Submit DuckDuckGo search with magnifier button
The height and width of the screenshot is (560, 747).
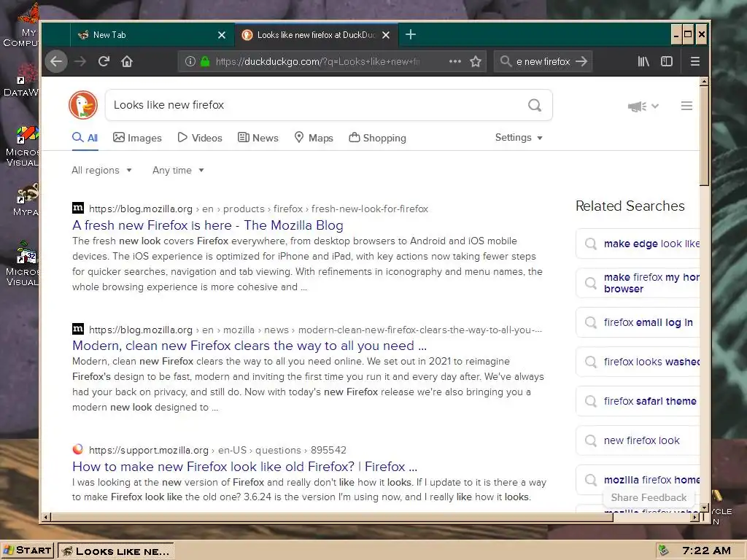point(535,105)
